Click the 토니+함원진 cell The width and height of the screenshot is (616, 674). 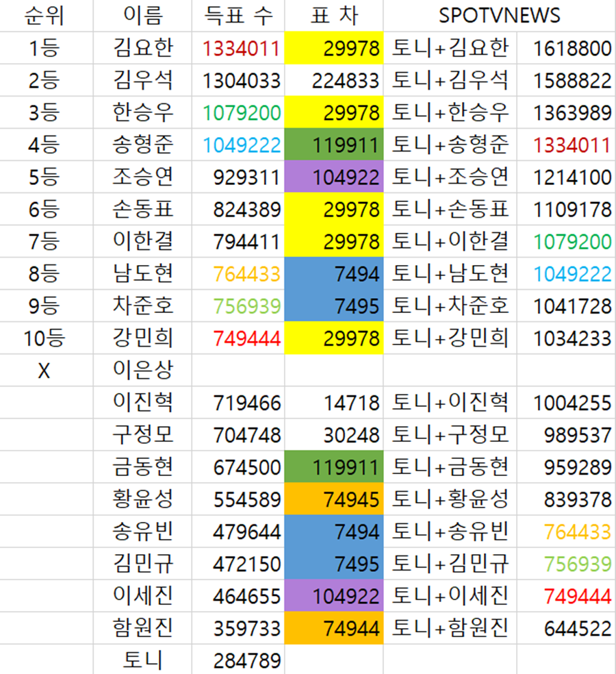click(x=450, y=628)
